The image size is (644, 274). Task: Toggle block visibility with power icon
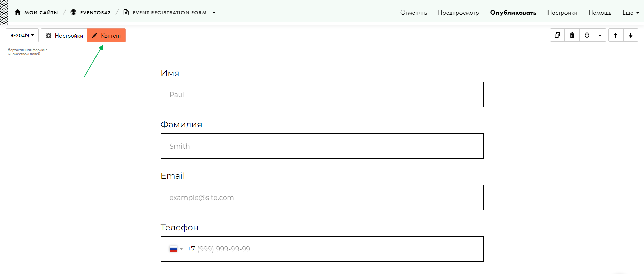click(587, 35)
